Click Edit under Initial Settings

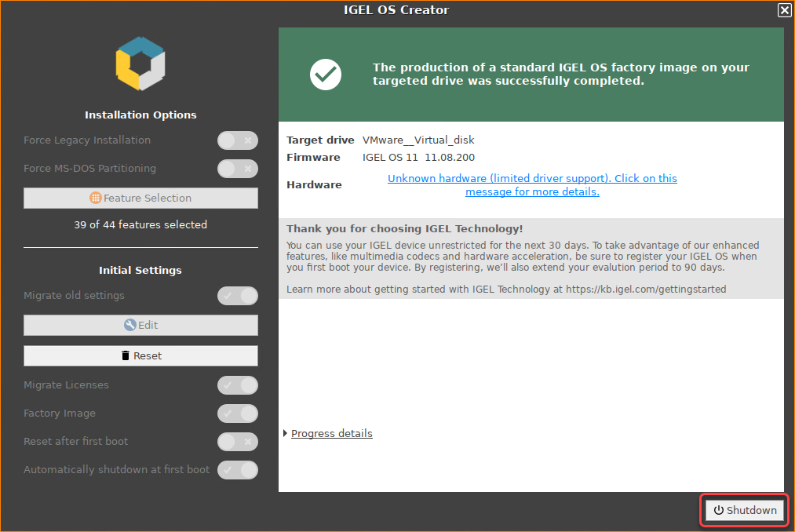click(140, 324)
